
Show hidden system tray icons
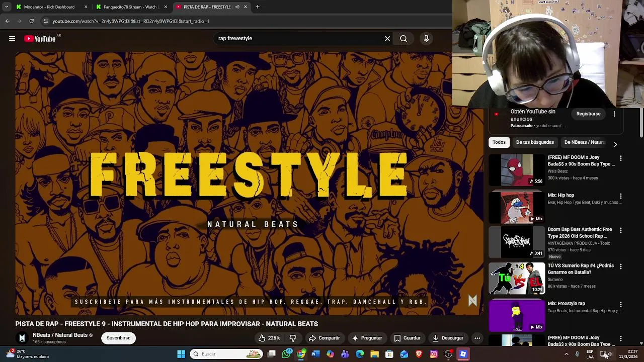(566, 354)
